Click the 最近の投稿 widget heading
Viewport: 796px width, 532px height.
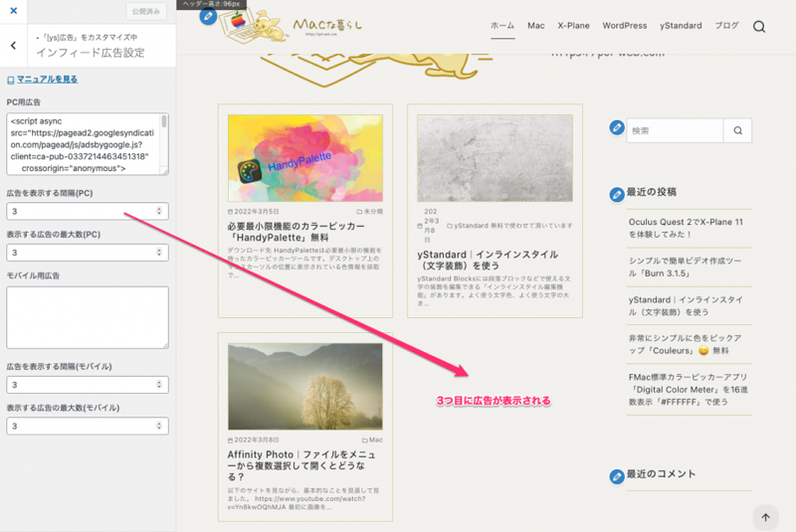pos(652,192)
